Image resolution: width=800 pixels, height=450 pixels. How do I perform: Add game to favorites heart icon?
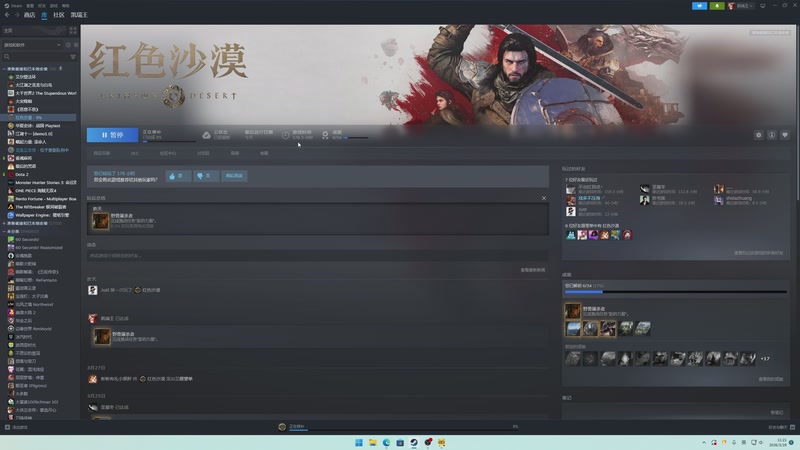pyautogui.click(x=785, y=135)
